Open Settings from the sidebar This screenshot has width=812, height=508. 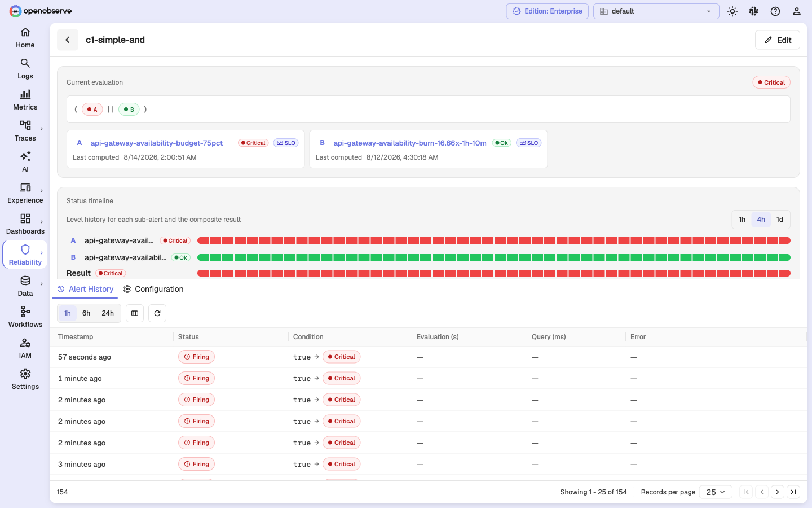tap(25, 379)
